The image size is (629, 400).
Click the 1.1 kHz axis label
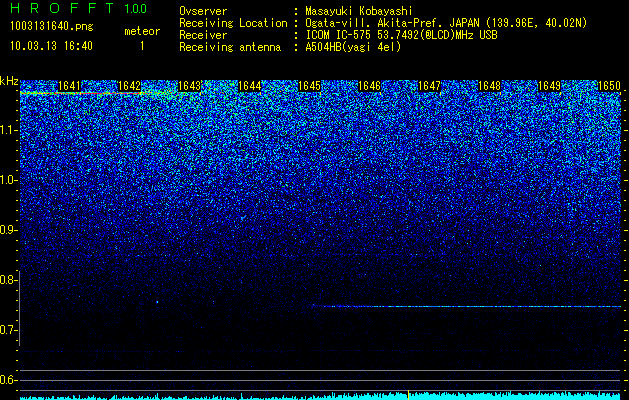coord(9,130)
